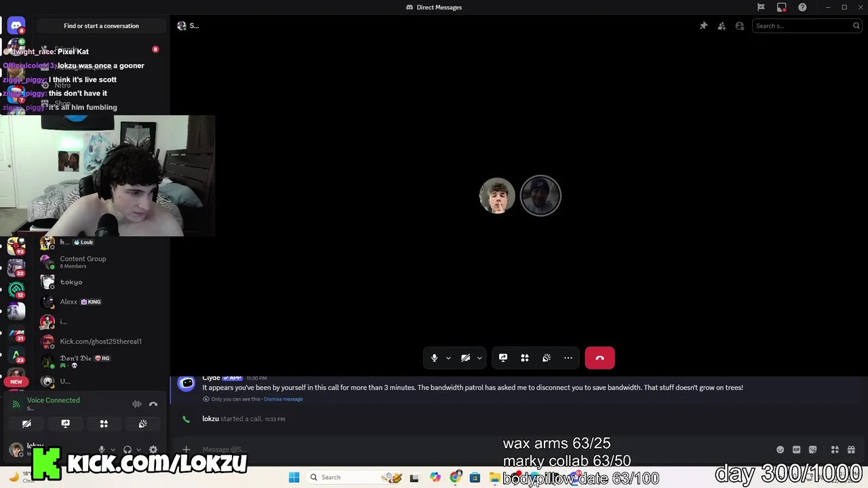Click the NEW mentions indicator
The image size is (868, 488).
(x=16, y=382)
